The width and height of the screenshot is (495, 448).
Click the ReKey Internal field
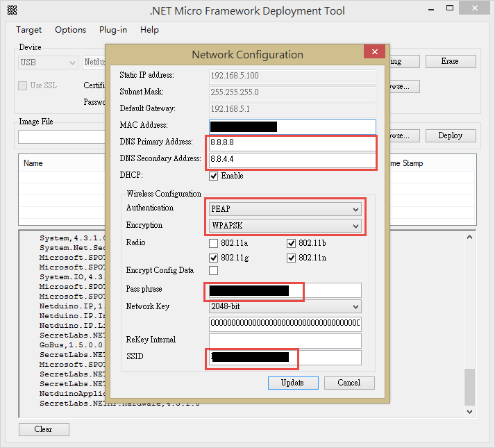pyautogui.click(x=285, y=340)
